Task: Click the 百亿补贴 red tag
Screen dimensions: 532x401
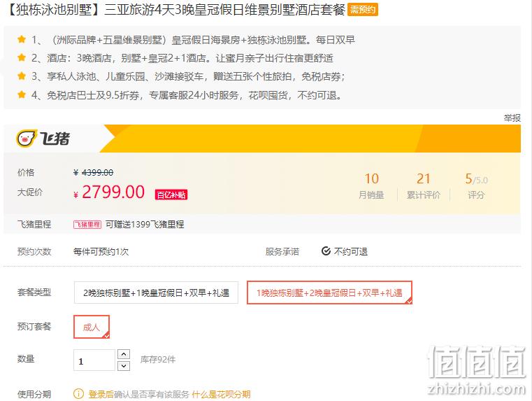Action: pyautogui.click(x=171, y=195)
